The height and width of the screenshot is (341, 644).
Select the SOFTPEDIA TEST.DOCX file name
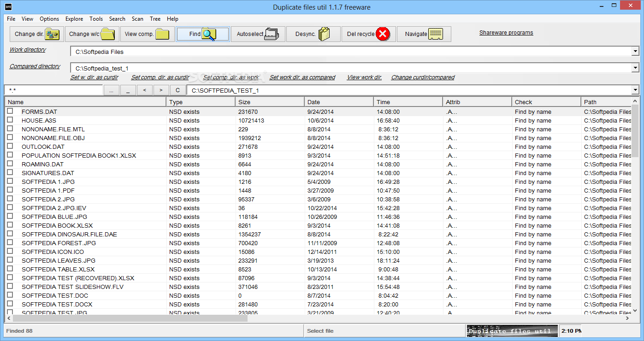point(57,304)
